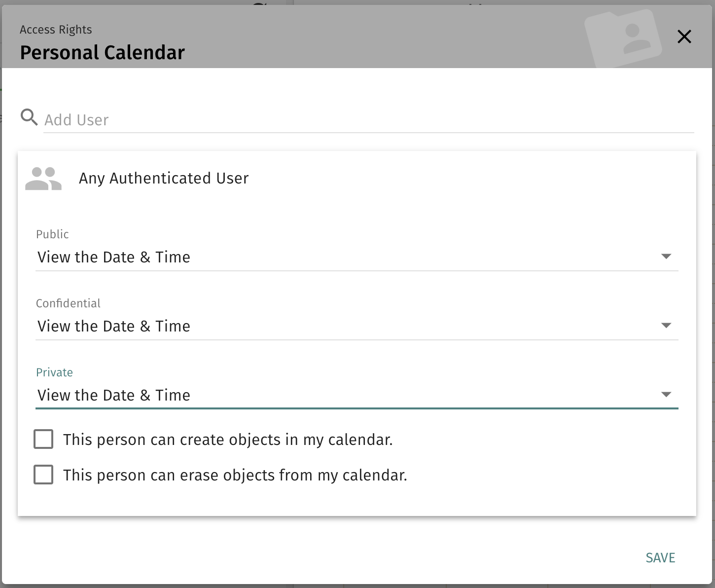Click the 'create objects in my calendar' label
715x588 pixels.
228,440
